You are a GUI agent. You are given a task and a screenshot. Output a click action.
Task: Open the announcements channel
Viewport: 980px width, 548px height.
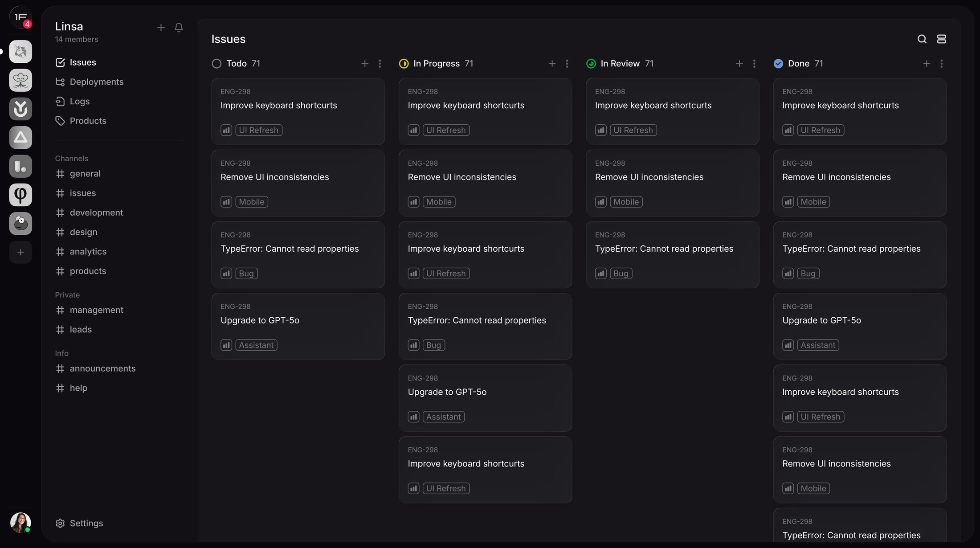click(x=95, y=369)
